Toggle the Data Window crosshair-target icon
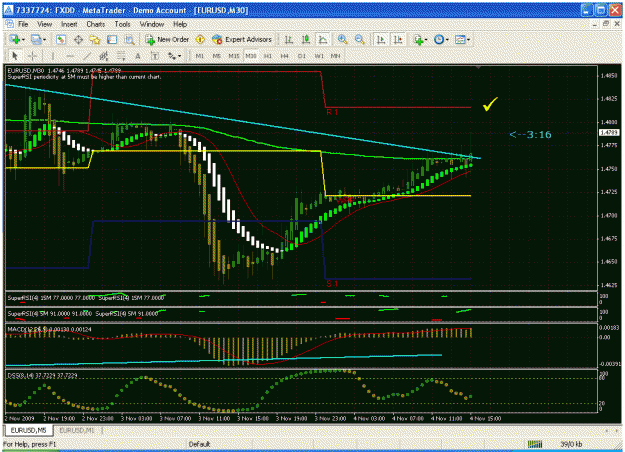 [x=79, y=39]
